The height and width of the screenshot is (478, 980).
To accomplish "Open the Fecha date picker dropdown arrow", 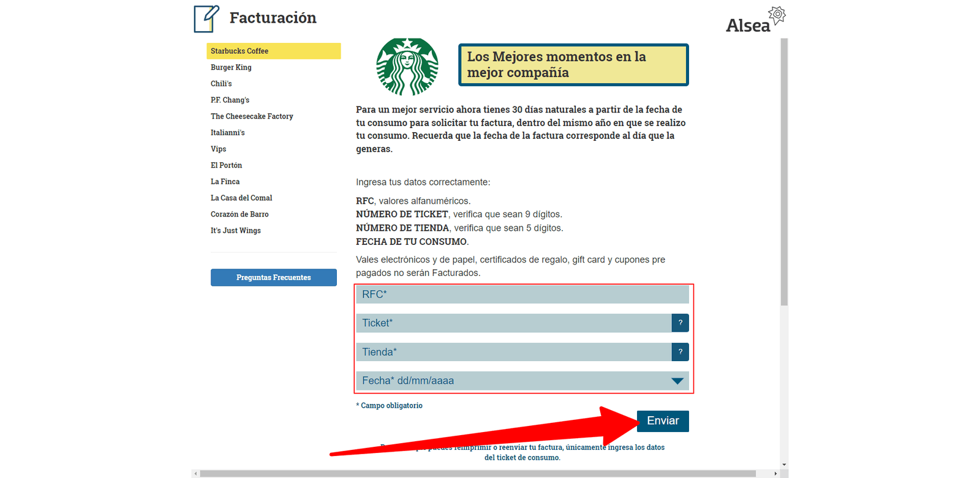I will pyautogui.click(x=677, y=381).
